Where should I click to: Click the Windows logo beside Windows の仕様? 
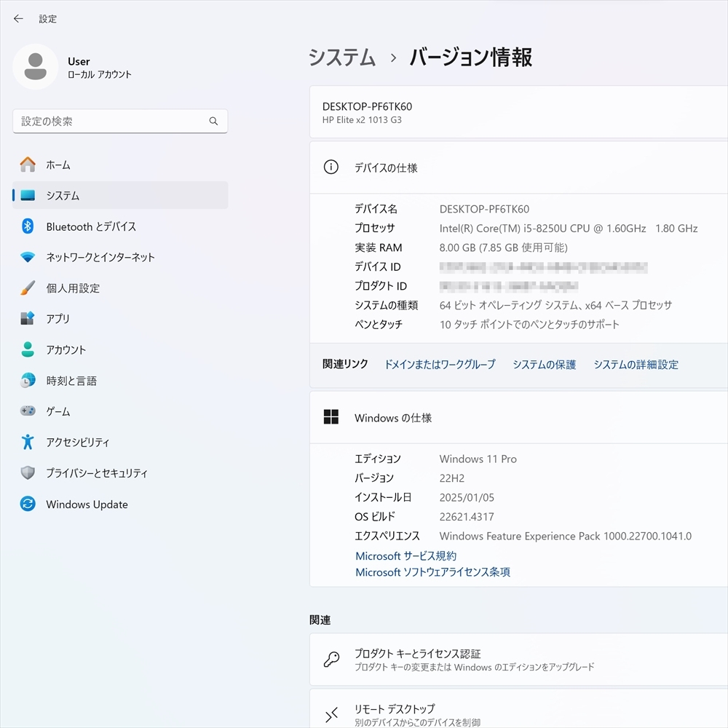[x=331, y=417]
